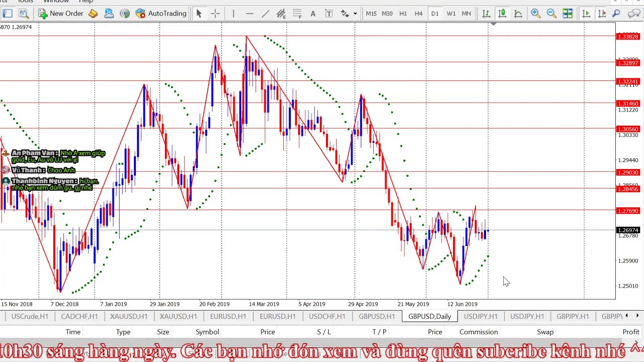The image size is (644, 362).
Task: Open MetaEditor yellow book icon
Action: [x=93, y=14]
